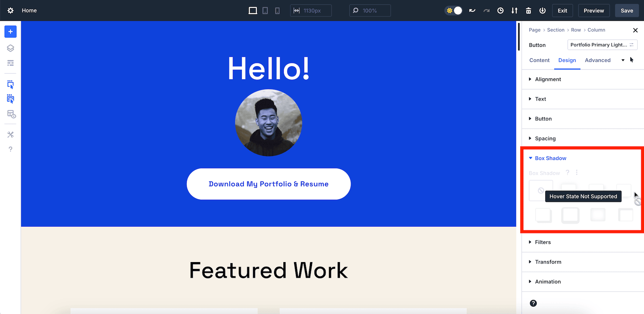644x314 pixels.
Task: Expand the Animation section
Action: click(x=583, y=282)
